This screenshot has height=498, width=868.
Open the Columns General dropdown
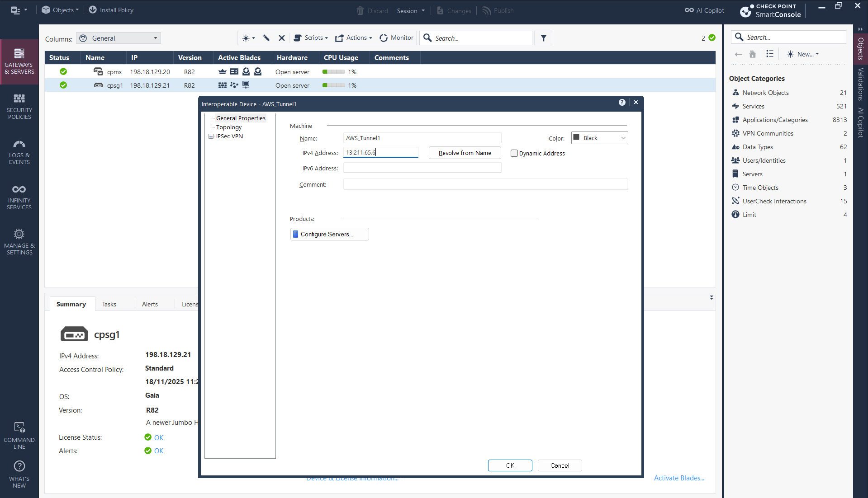point(119,38)
